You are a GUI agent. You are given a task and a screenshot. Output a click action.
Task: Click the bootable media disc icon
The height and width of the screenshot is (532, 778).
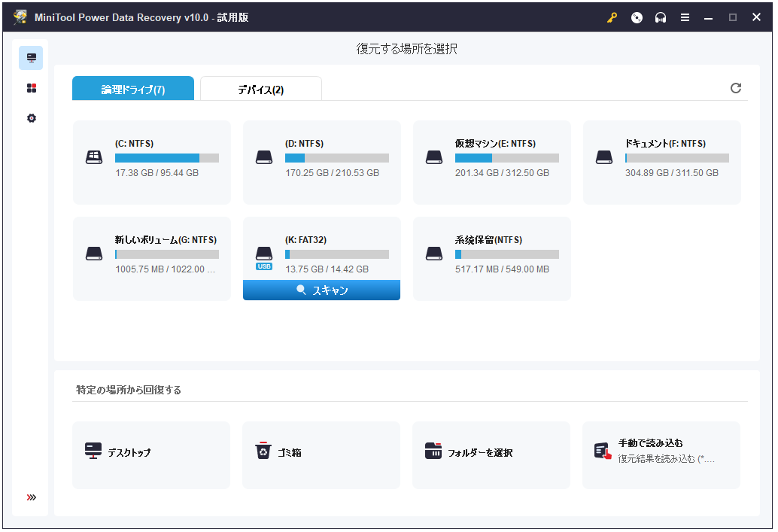pyautogui.click(x=637, y=17)
